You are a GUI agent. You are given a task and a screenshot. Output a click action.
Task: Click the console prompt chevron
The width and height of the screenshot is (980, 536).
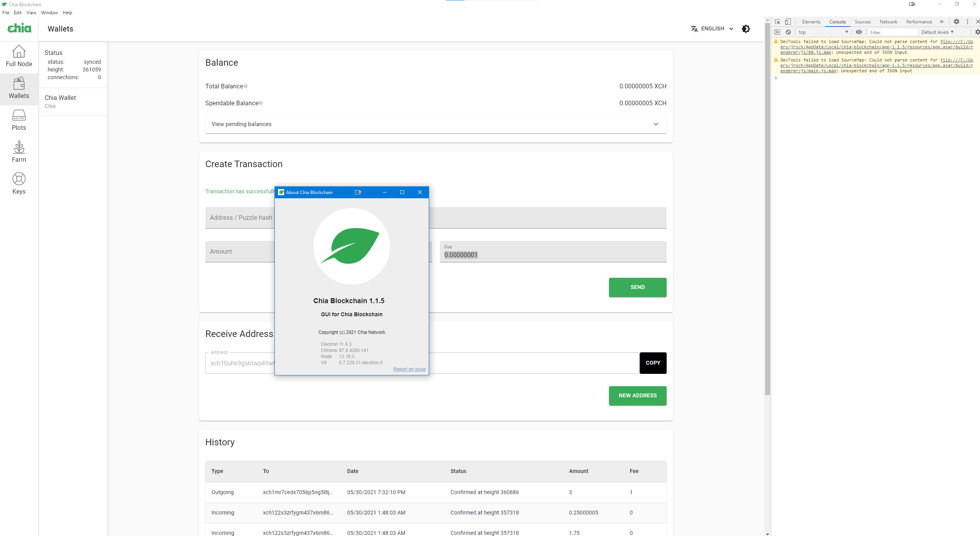(x=776, y=78)
